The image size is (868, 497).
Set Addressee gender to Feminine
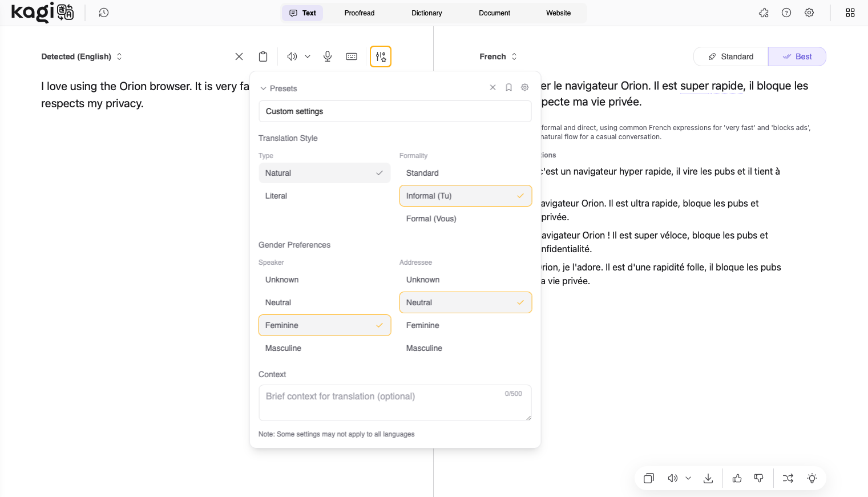pyautogui.click(x=466, y=325)
